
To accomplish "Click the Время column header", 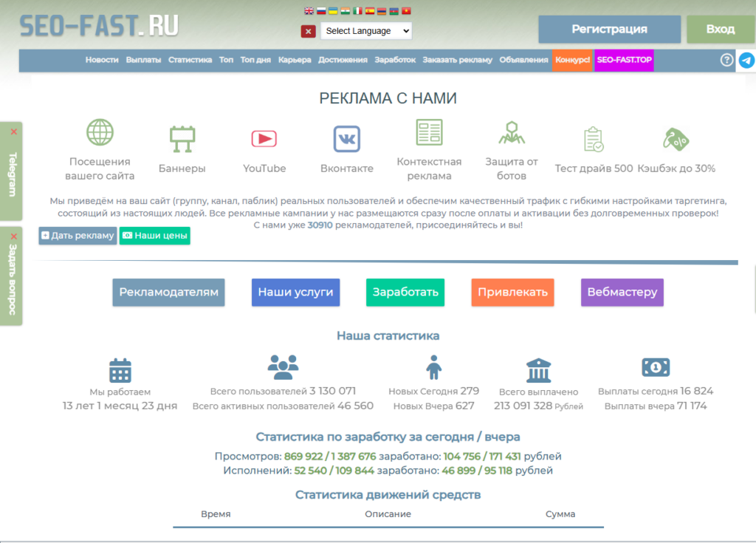I will click(216, 514).
